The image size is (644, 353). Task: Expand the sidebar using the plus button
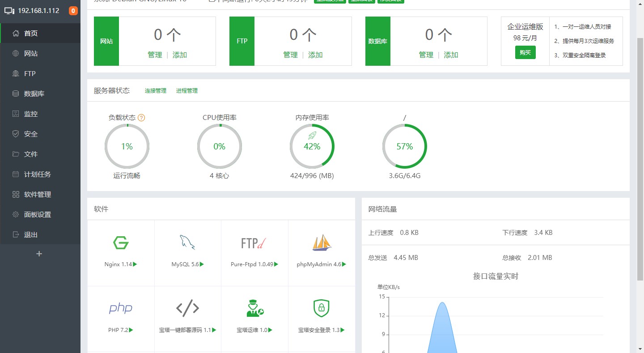[x=39, y=253]
